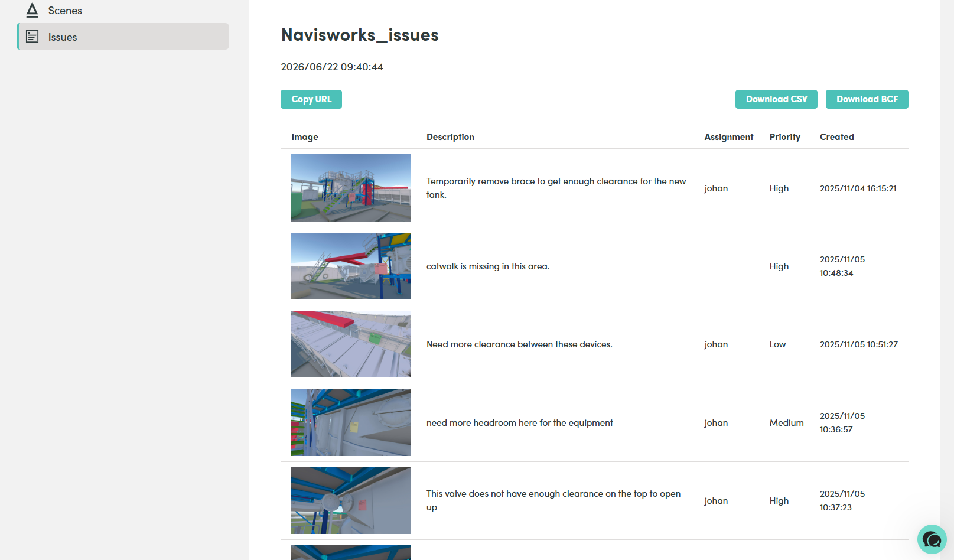Open thumbnail for tank clearance brace issue
954x560 pixels.
351,188
